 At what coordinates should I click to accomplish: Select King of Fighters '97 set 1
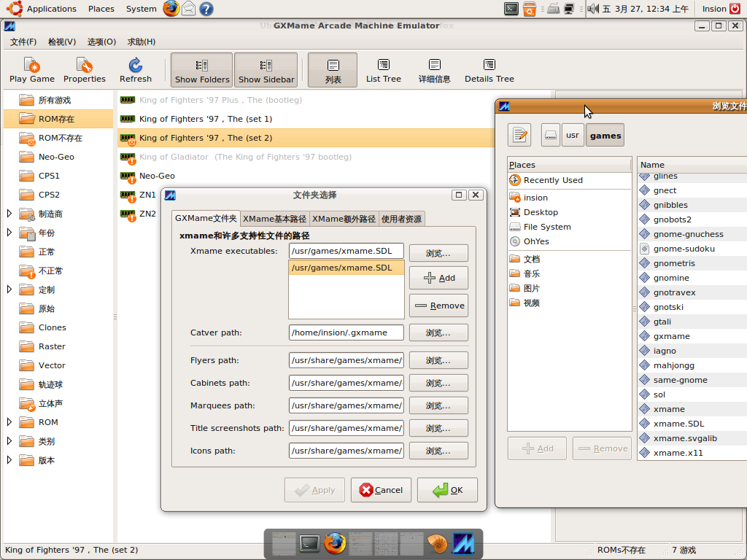(206, 119)
